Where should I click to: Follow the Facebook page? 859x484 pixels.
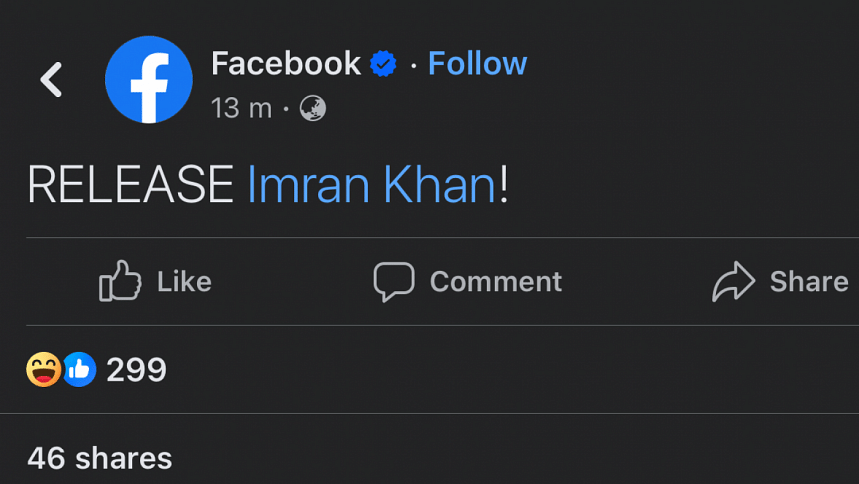pyautogui.click(x=477, y=64)
